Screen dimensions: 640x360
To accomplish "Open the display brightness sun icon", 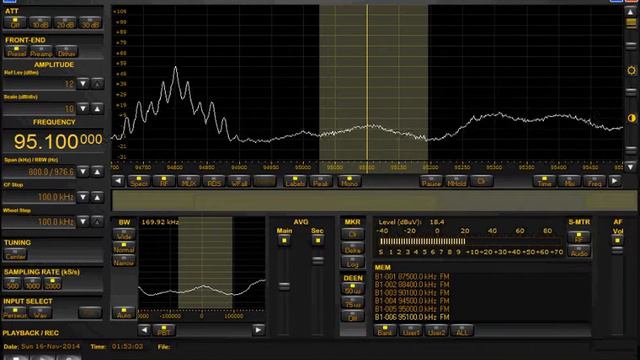I will click(x=631, y=71).
